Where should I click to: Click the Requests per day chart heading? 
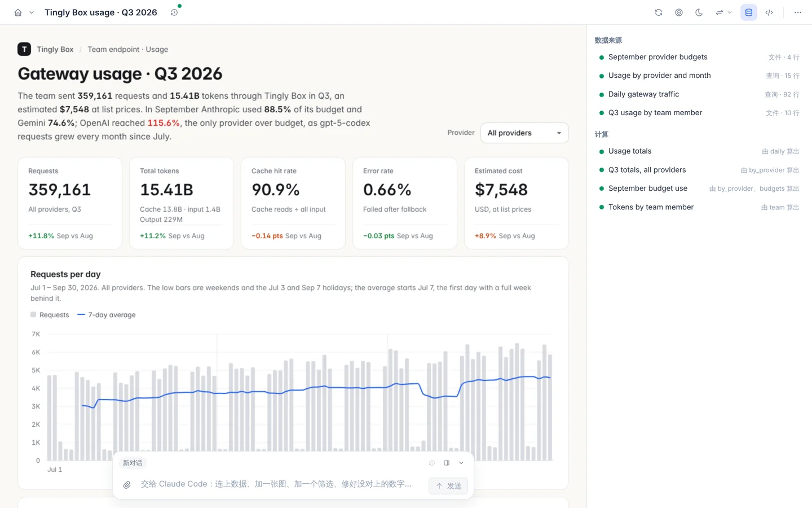pyautogui.click(x=65, y=274)
